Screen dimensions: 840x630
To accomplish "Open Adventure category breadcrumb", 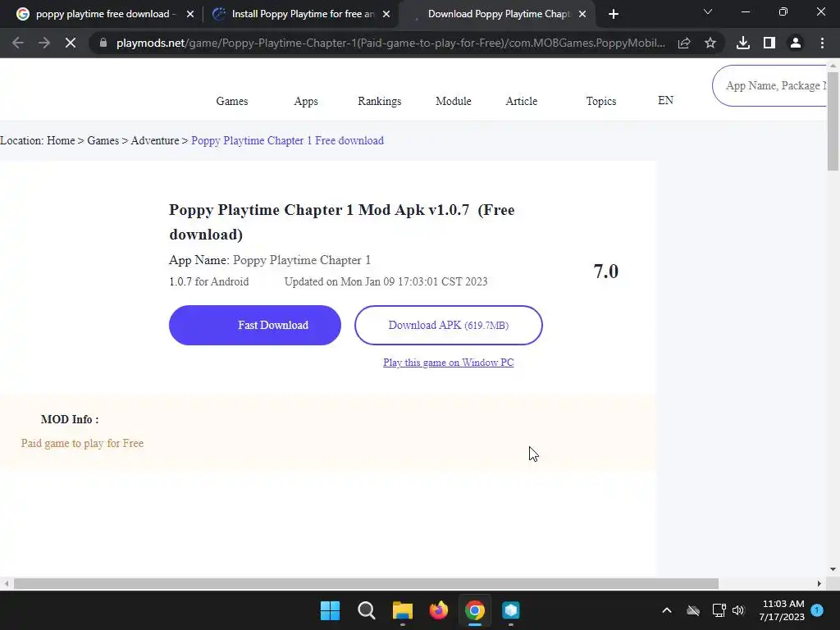I will [155, 140].
